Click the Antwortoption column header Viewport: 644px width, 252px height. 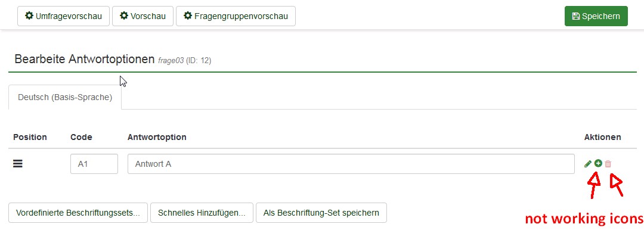(157, 137)
